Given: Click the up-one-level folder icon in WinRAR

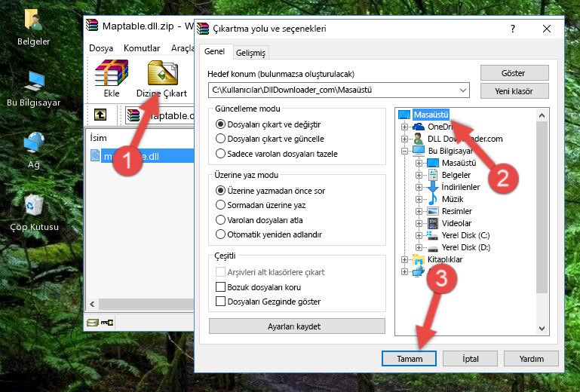Looking at the screenshot, I should pyautogui.click(x=100, y=115).
